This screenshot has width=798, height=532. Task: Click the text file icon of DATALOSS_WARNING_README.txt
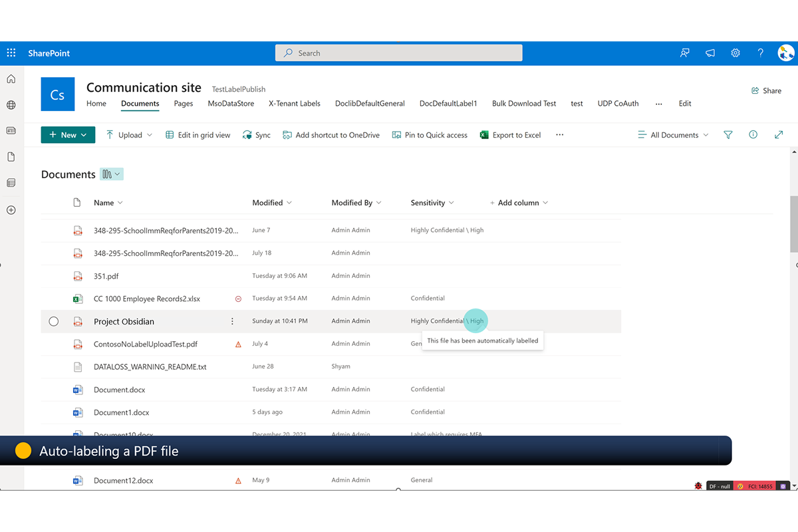click(78, 366)
